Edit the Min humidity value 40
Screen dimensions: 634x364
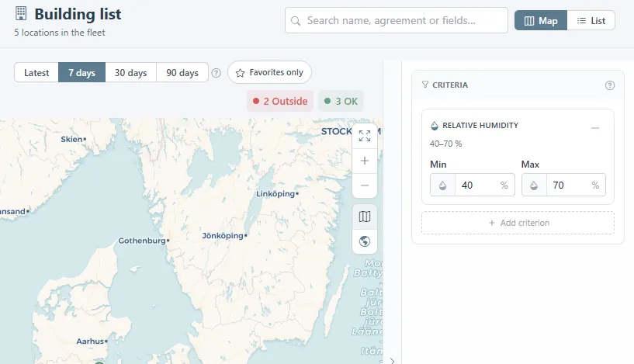(477, 185)
